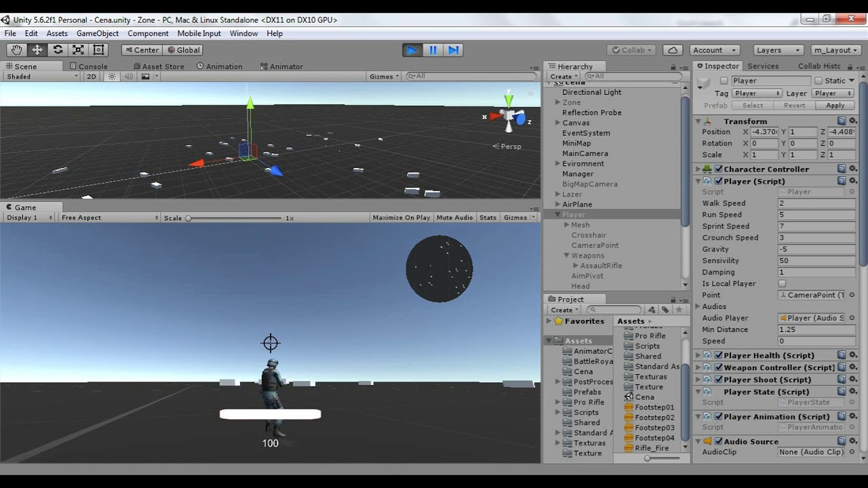Image resolution: width=868 pixels, height=488 pixels.
Task: Click the Pause button
Action: pos(433,49)
